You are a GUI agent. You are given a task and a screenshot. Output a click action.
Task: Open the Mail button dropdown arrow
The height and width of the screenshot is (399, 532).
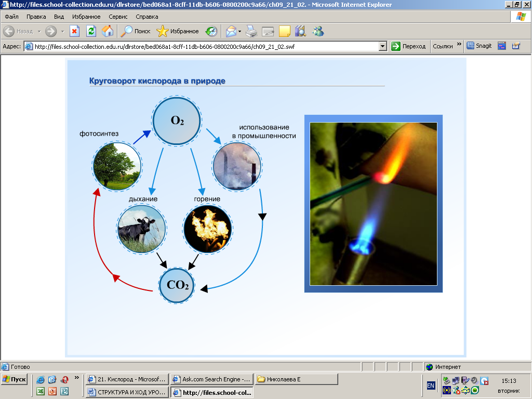[x=240, y=32]
